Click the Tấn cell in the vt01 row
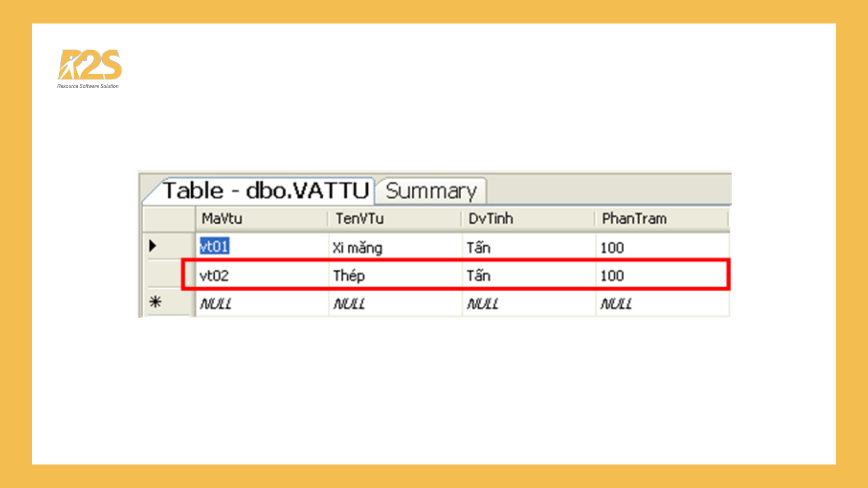 click(478, 247)
